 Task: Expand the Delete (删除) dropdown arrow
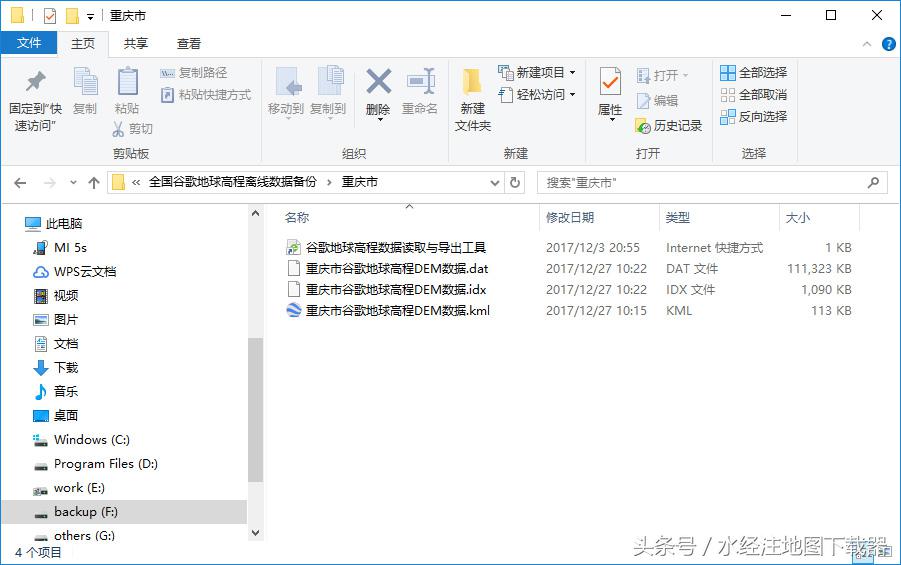[379, 120]
